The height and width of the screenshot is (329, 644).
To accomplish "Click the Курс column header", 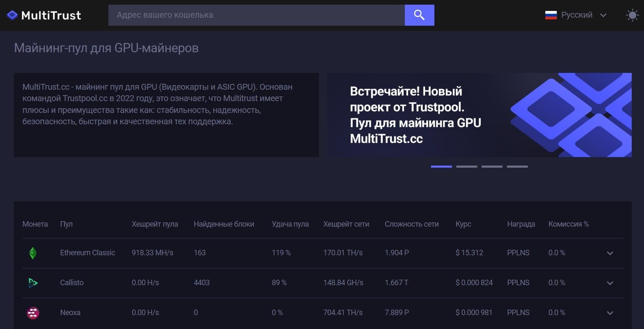I will click(463, 224).
